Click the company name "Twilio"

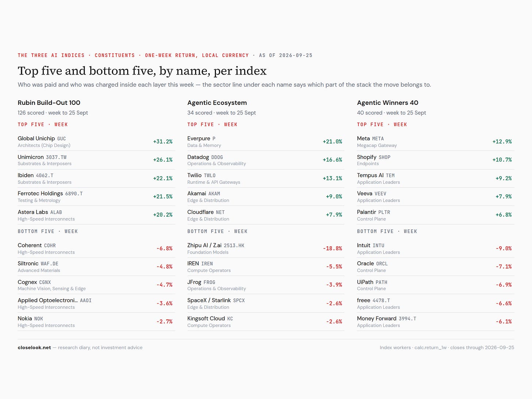click(194, 175)
